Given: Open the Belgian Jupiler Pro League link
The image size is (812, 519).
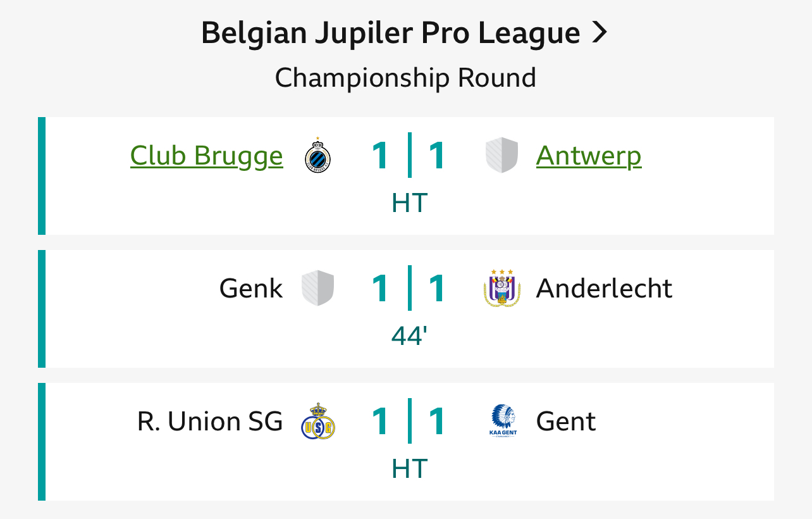Looking at the screenshot, I should (405, 33).
